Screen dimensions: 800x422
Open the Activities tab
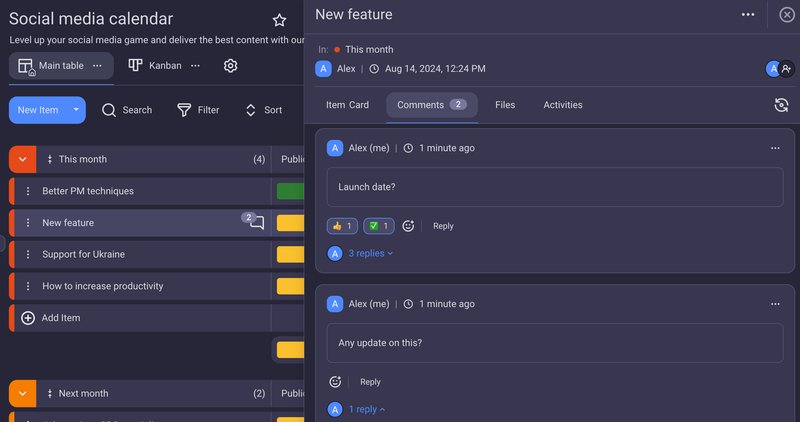pyautogui.click(x=563, y=105)
